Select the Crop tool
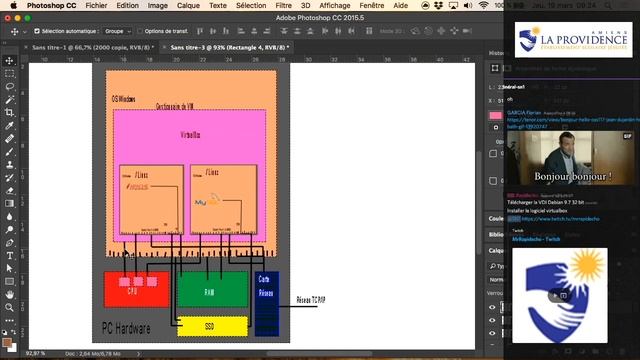This screenshot has width=640, height=360. (9, 113)
